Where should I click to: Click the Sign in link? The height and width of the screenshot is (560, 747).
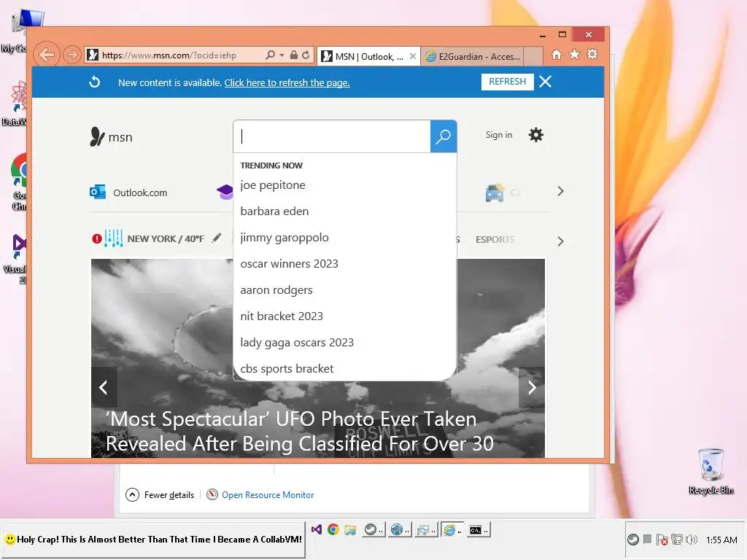[x=499, y=135]
